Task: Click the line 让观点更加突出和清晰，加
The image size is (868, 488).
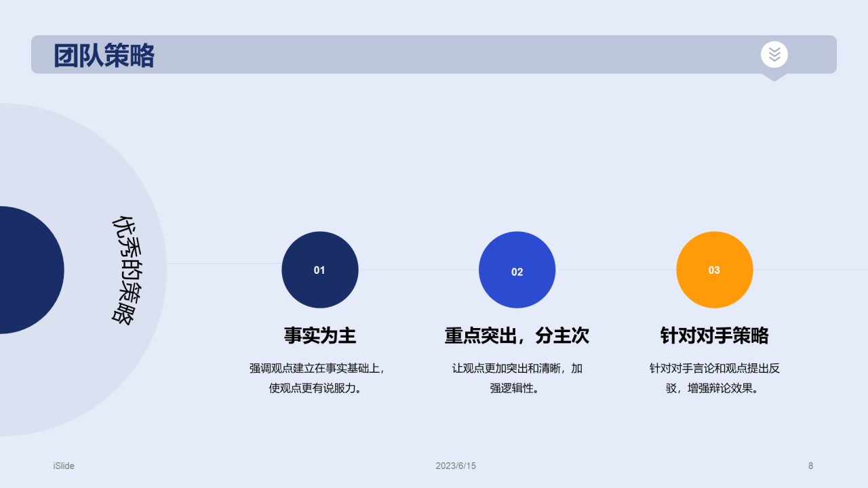Action: tap(517, 369)
